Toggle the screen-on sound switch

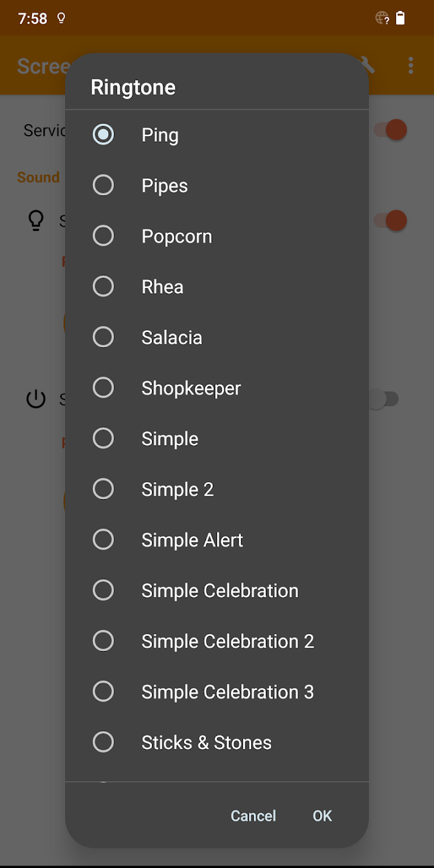click(391, 221)
